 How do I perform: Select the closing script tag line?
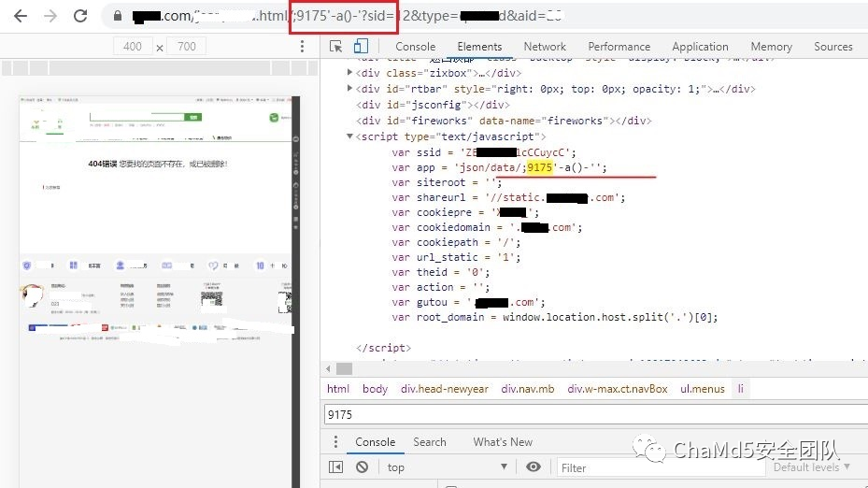click(x=384, y=348)
